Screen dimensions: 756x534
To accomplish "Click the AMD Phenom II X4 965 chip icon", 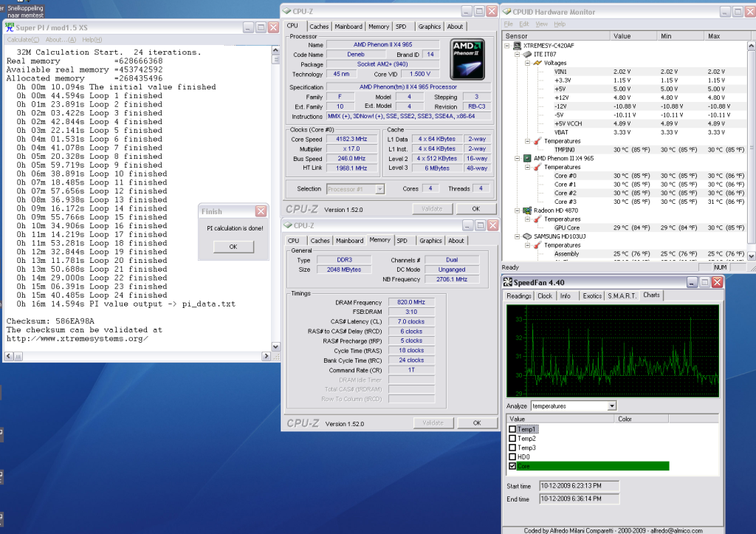I will coord(528,158).
